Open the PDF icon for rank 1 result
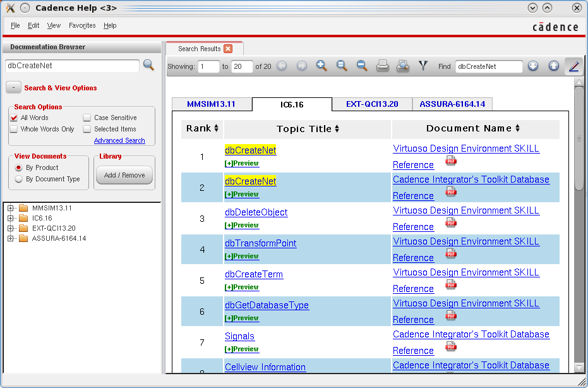Screen dimensions: 588x388 coord(451,161)
